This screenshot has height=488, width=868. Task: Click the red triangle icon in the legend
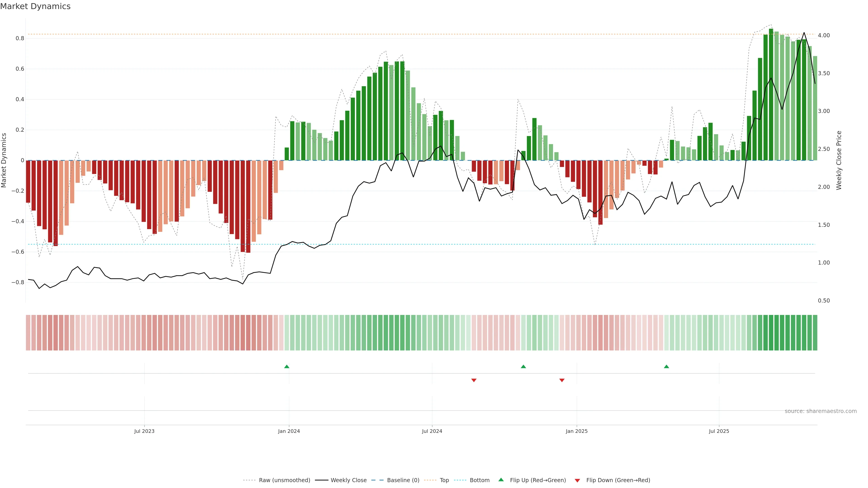577,481
